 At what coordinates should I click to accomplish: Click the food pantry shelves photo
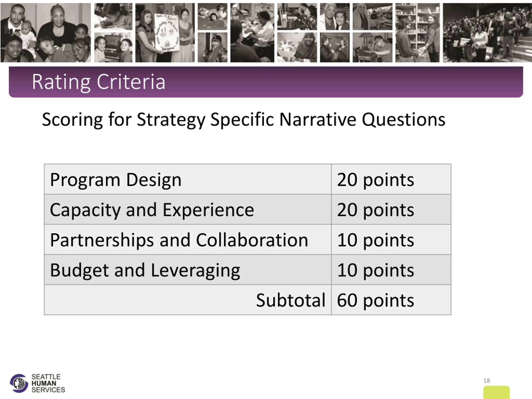coord(417,32)
